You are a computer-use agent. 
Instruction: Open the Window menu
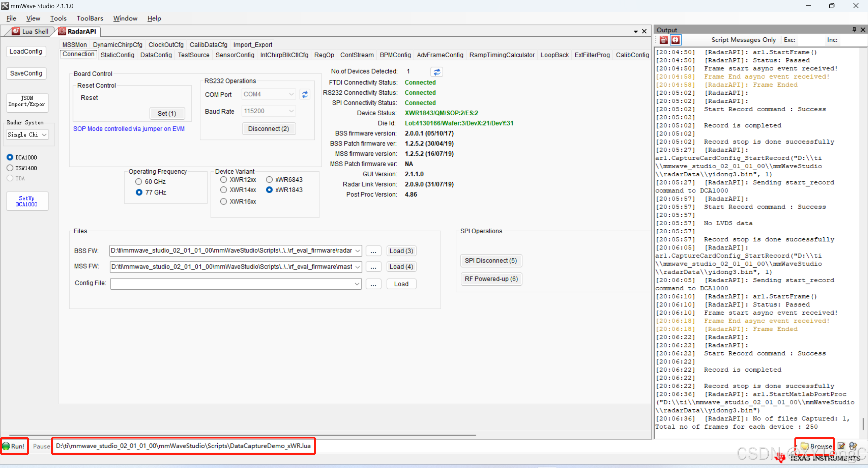click(125, 18)
